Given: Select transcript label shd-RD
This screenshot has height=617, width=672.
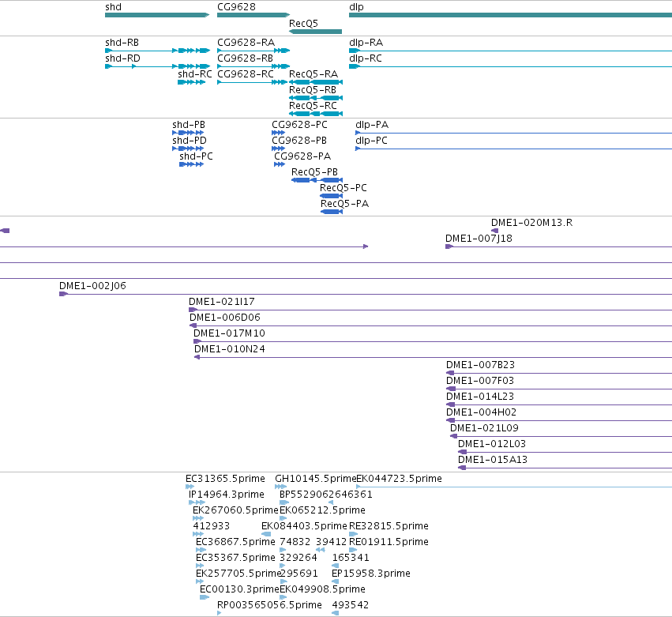Looking at the screenshot, I should (122, 58).
